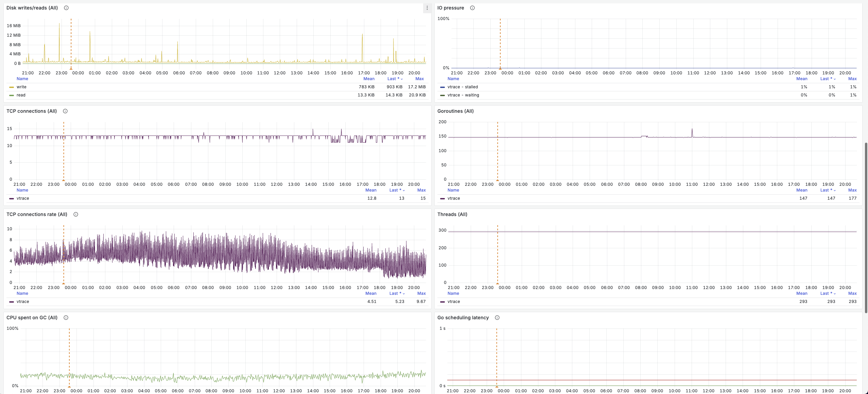Click info icon beside Go scheduling latency
The width and height of the screenshot is (868, 394).
[x=497, y=318]
